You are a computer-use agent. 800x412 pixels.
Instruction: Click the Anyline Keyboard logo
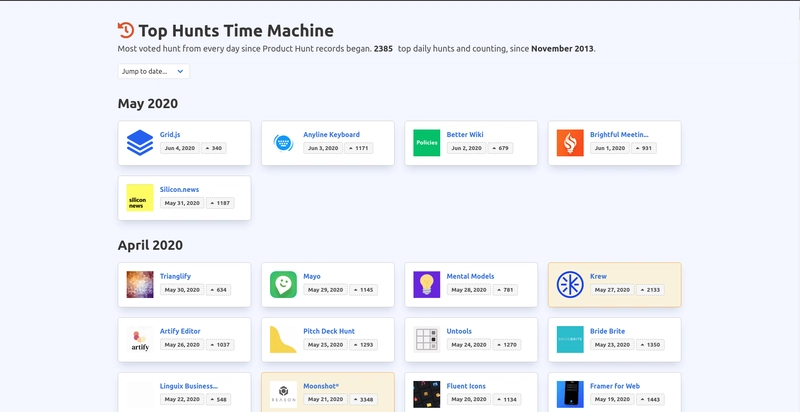pyautogui.click(x=283, y=143)
